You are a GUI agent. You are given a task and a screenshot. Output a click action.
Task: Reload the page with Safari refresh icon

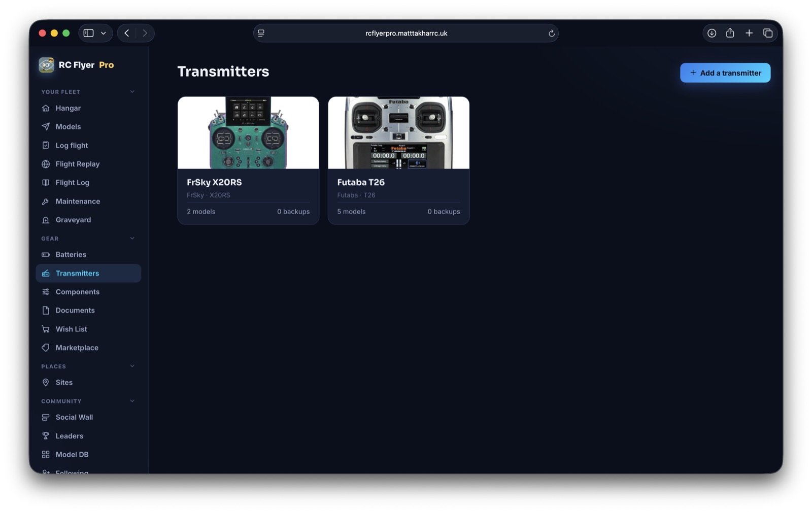pyautogui.click(x=551, y=33)
